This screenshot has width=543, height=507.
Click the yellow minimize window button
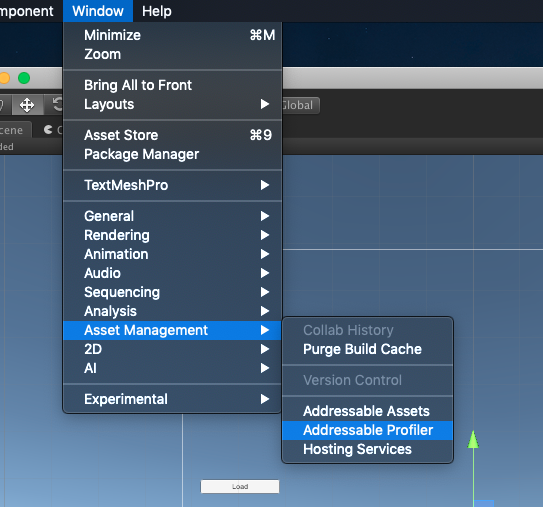pos(4,78)
